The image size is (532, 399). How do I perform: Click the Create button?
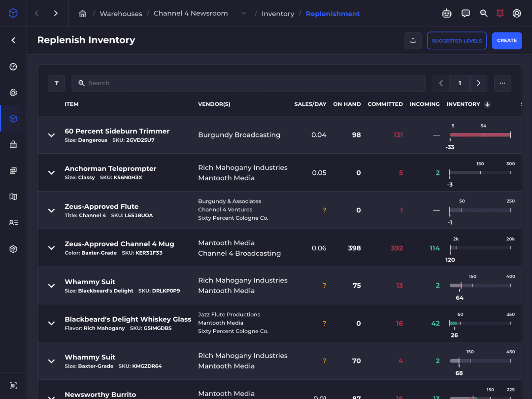click(507, 41)
